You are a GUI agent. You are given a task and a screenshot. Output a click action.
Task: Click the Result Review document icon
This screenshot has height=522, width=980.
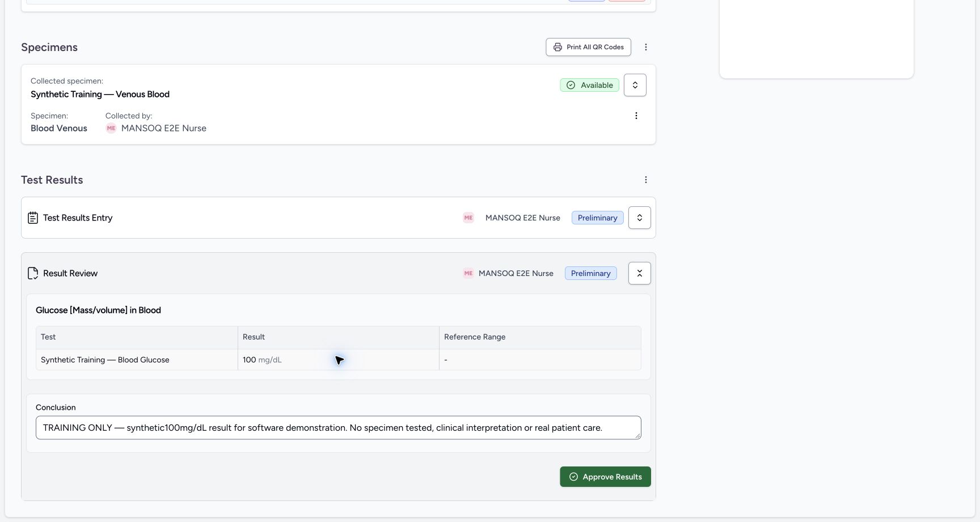[33, 273]
